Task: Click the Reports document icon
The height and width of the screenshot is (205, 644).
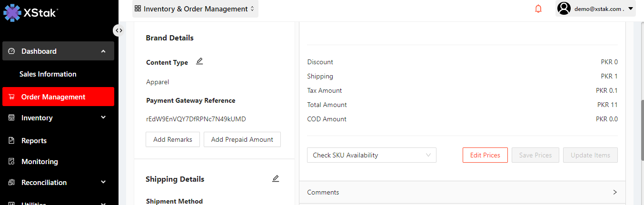Action: click(x=11, y=141)
